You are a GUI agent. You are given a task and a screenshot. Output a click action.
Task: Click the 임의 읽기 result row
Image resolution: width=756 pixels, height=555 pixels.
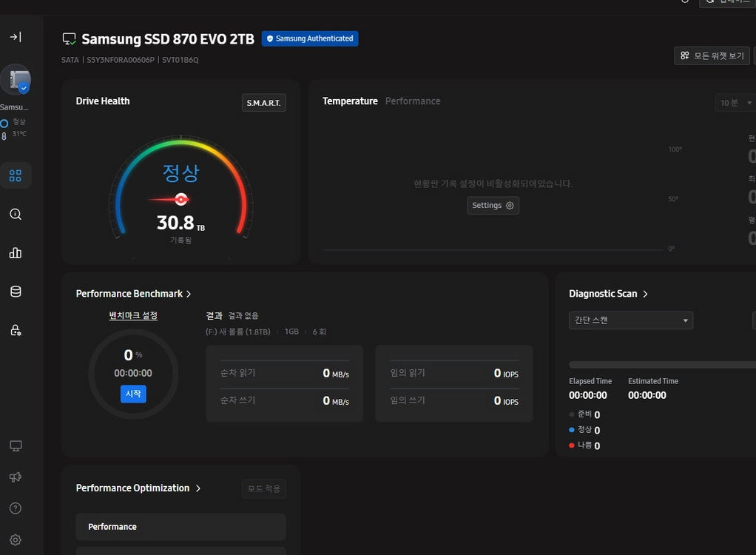pyautogui.click(x=454, y=373)
